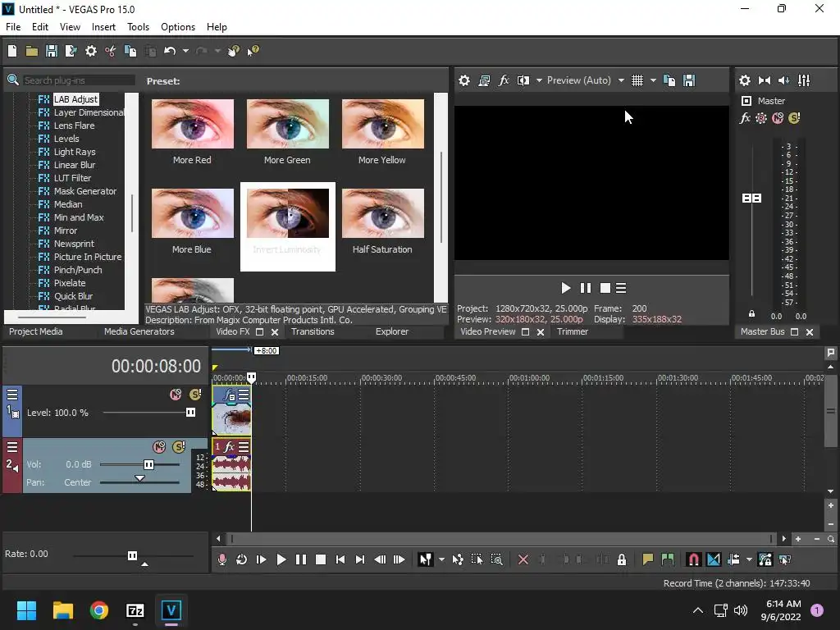Save preview snapshot to file
This screenshot has height=630, width=840.
(689, 80)
